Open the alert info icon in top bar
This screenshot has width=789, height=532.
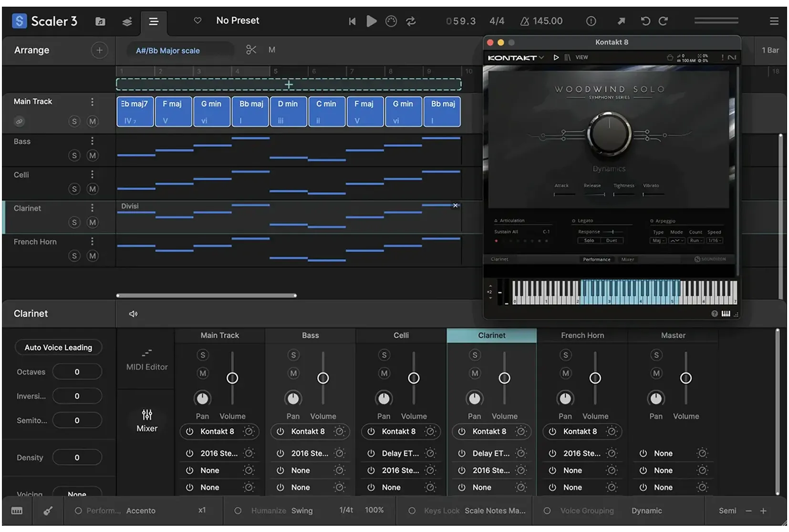(591, 21)
